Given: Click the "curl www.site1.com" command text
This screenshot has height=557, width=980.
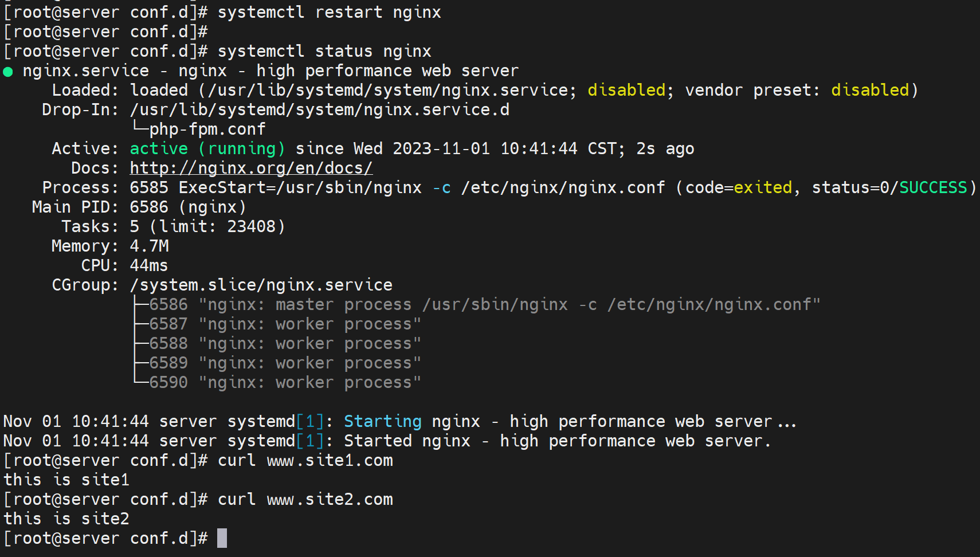Looking at the screenshot, I should coord(305,460).
